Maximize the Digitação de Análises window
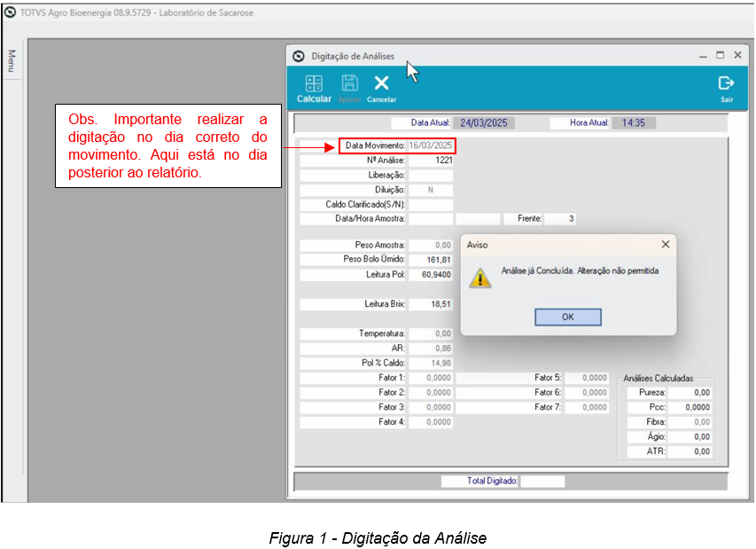 pos(720,55)
